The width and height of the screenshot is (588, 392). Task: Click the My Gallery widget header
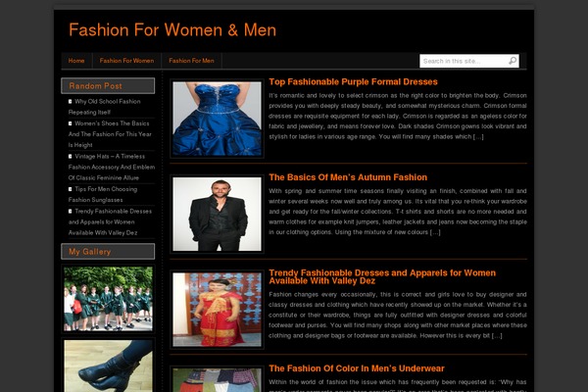tap(108, 252)
